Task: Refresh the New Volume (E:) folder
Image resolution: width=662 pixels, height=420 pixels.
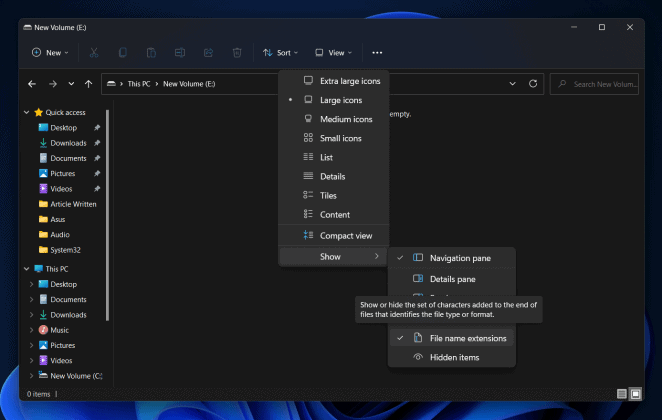Action: coord(533,84)
